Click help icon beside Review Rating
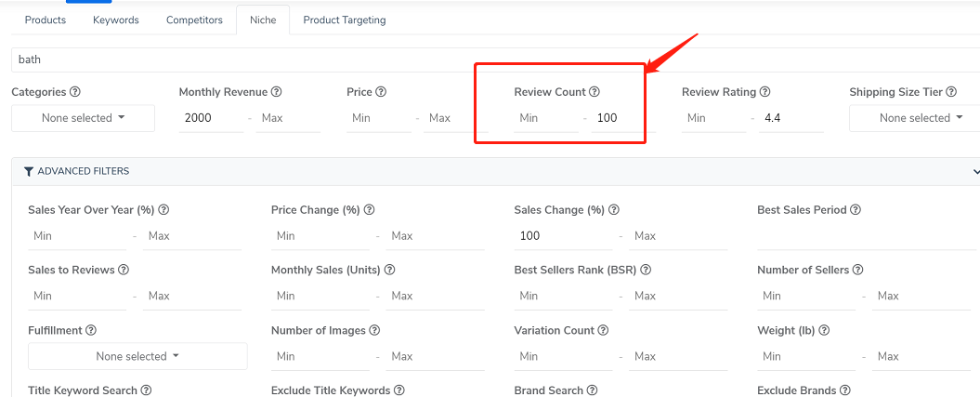The height and width of the screenshot is (397, 980). point(764,92)
